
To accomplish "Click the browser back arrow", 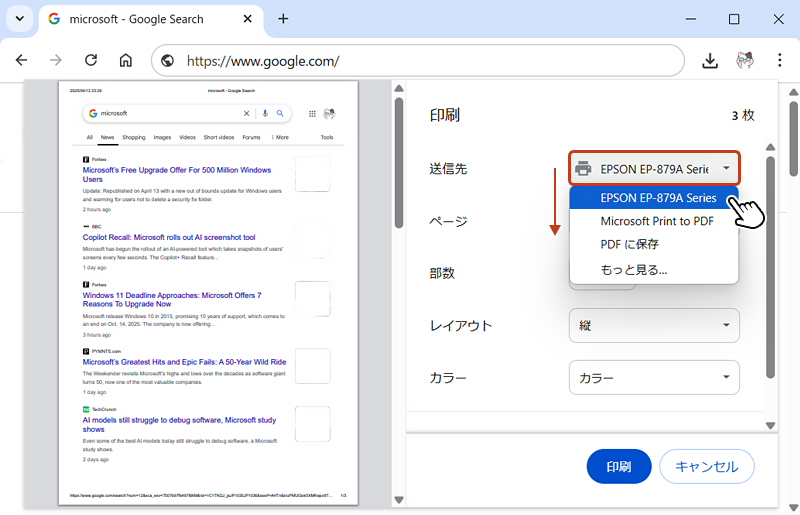I will coord(21,60).
